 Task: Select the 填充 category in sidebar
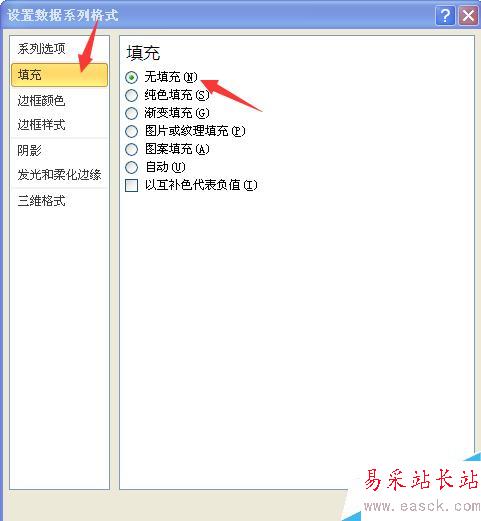(59, 75)
